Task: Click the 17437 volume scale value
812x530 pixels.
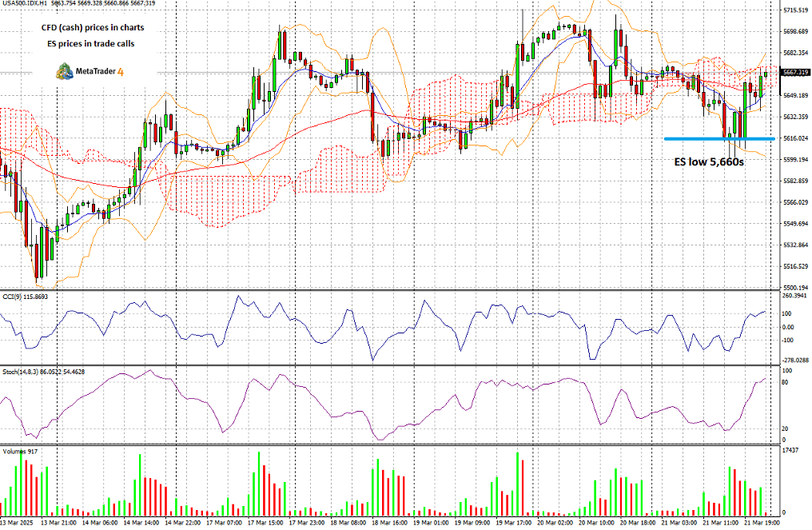Action: [790, 451]
